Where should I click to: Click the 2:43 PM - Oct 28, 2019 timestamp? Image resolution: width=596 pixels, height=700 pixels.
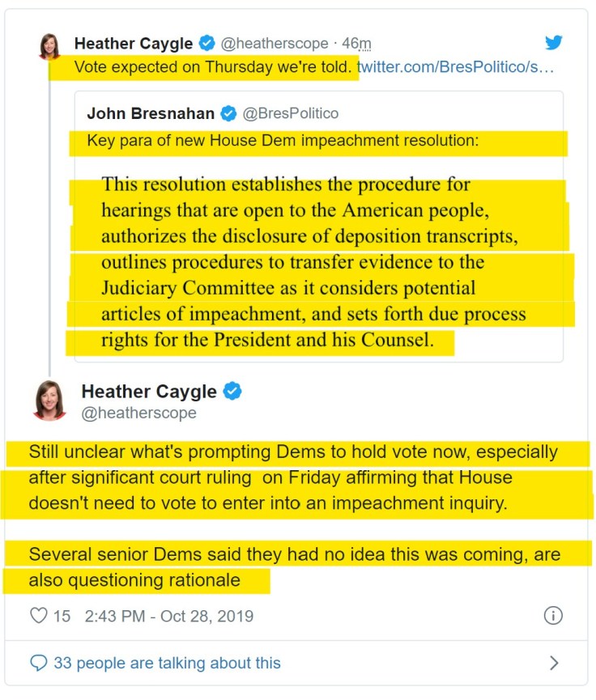[x=169, y=616]
